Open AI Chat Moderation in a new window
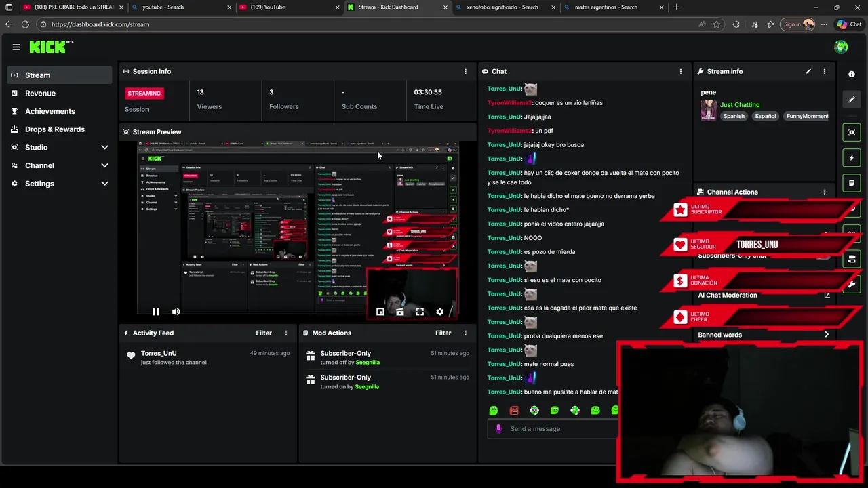The image size is (868, 488). pyautogui.click(x=827, y=295)
